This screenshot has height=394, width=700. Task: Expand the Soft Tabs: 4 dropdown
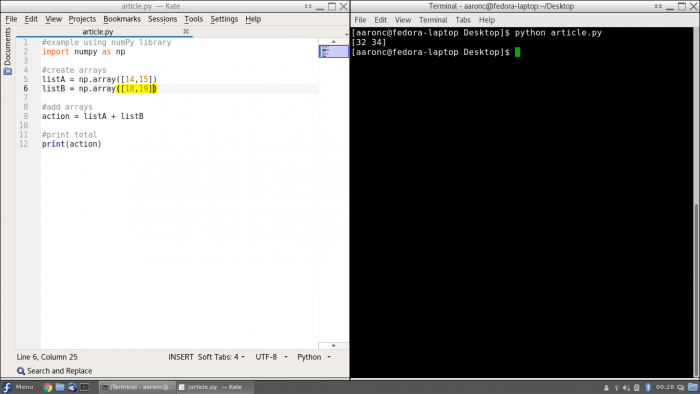[221, 357]
